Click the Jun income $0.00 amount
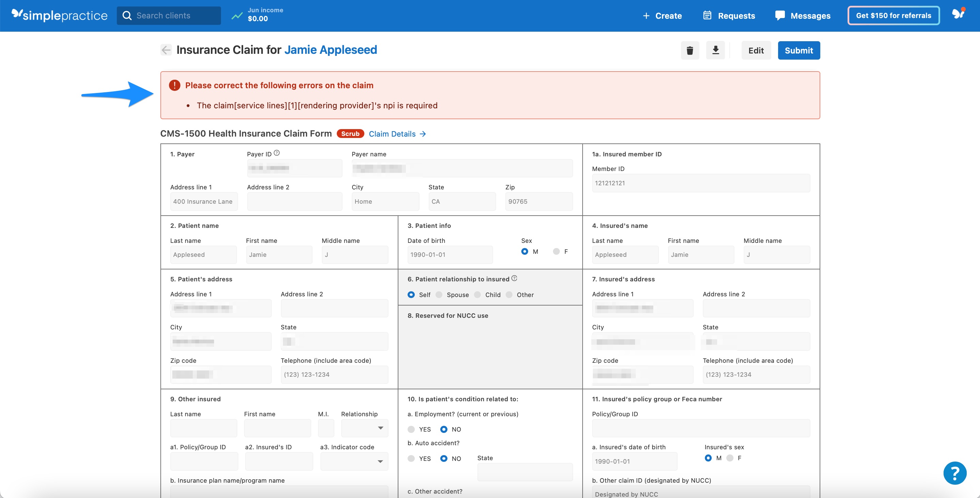980x498 pixels. (x=257, y=19)
